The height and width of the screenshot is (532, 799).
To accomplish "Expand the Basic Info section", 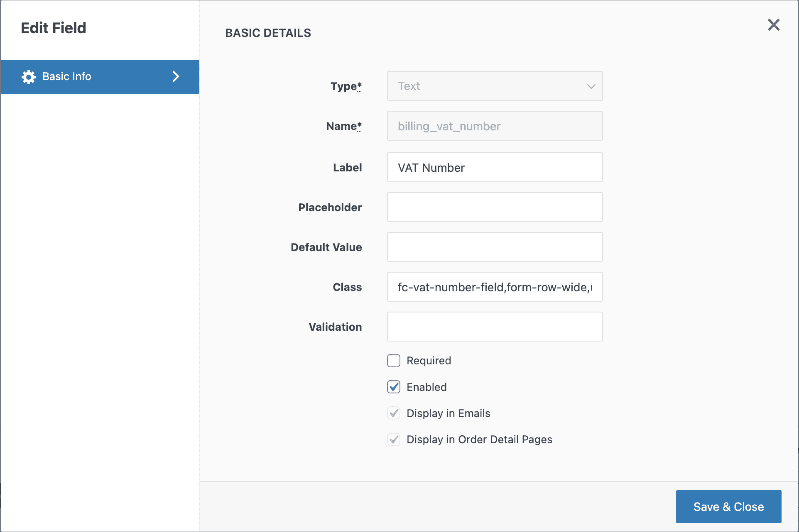I will (x=100, y=77).
